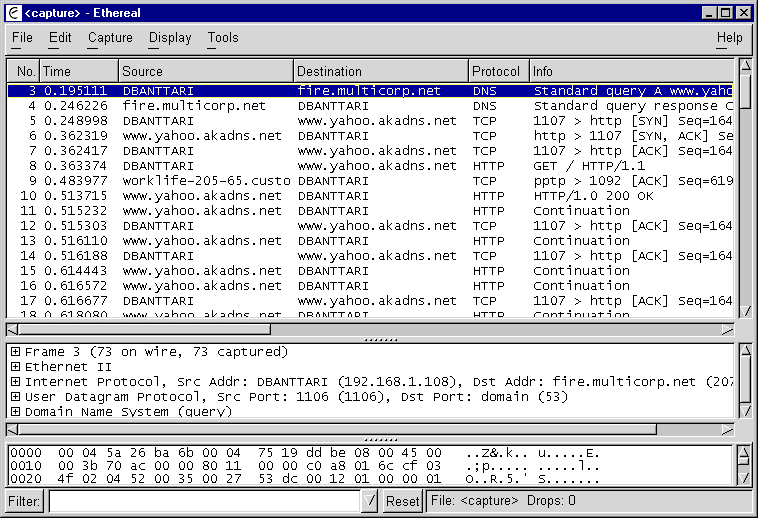Expand the Internet Protocol tree node

(15, 382)
